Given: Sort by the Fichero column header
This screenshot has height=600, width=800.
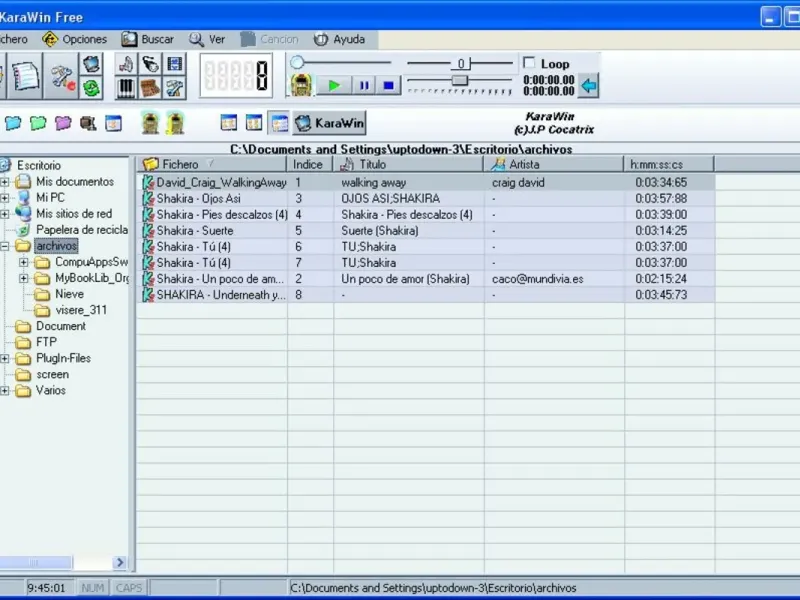Looking at the screenshot, I should click(x=211, y=164).
